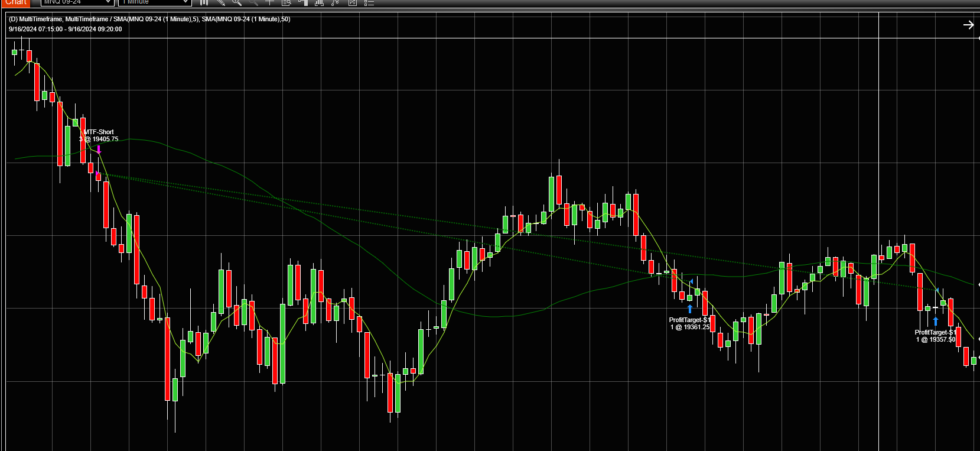Click the 1 @ 19357.50 profit target text

[936, 340]
